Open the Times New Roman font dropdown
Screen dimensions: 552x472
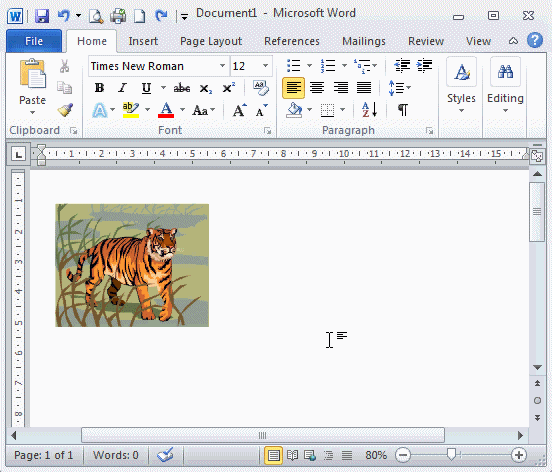[222, 66]
